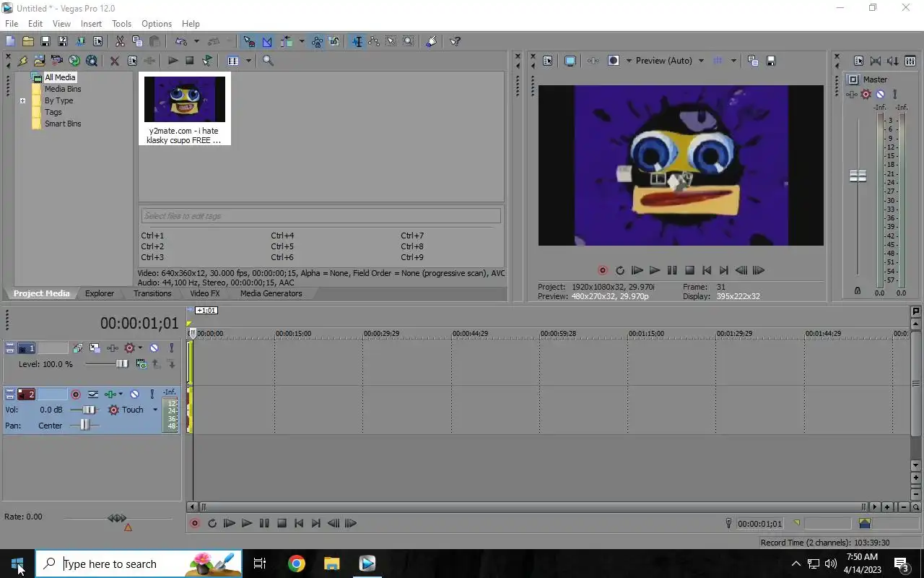Image resolution: width=924 pixels, height=578 pixels.
Task: Select the Zoom Edit tool
Action: point(409,41)
